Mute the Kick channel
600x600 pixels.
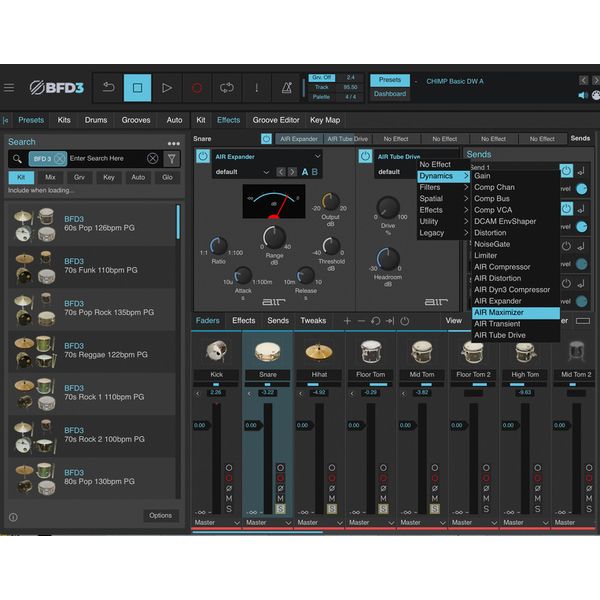(229, 499)
